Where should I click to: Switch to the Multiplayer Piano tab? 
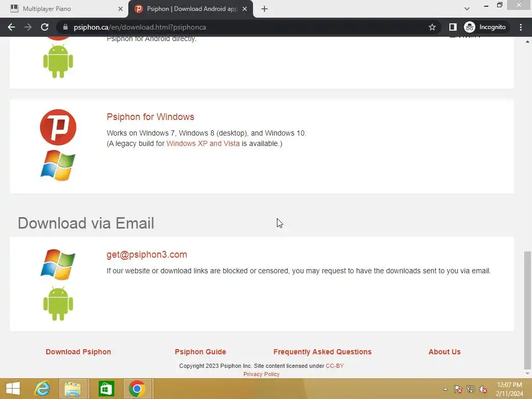[64, 9]
